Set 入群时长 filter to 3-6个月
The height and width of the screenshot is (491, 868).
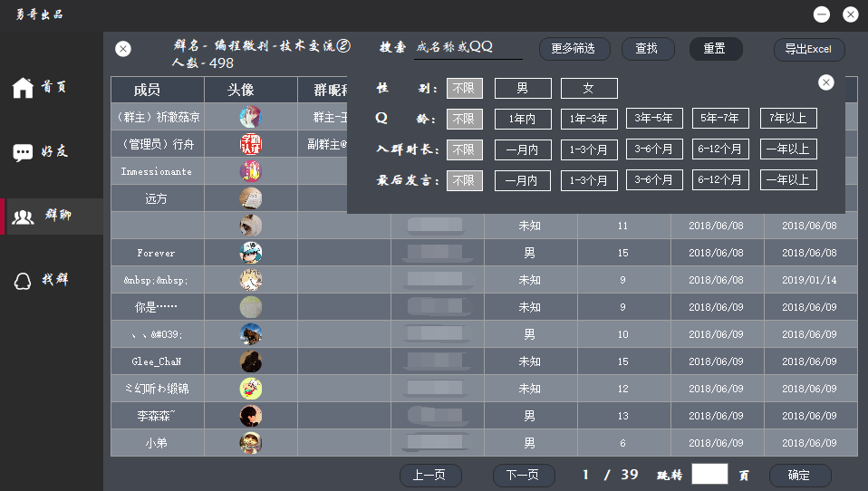[654, 149]
